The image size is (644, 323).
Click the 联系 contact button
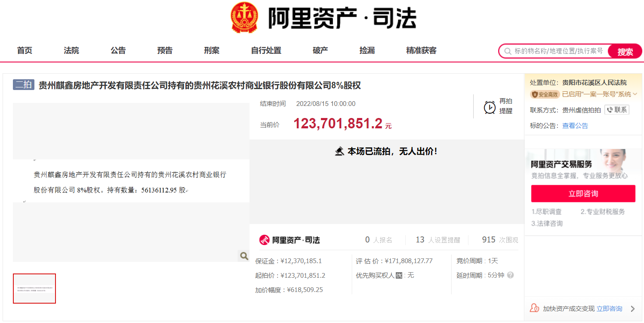point(617,110)
